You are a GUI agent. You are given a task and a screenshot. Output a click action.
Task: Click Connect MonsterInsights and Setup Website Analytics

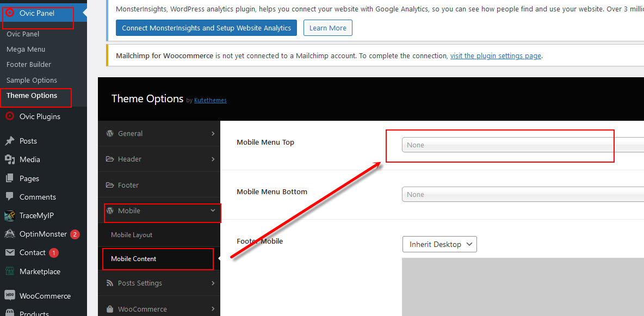[206, 28]
